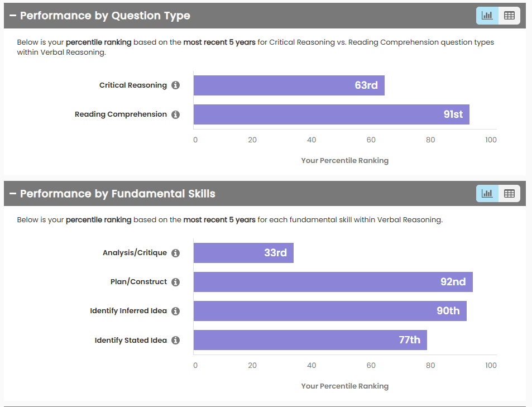Screen dimensions: 532x407
Task: Click the 77th percentile Stated Idea bar
Action: [310, 340]
